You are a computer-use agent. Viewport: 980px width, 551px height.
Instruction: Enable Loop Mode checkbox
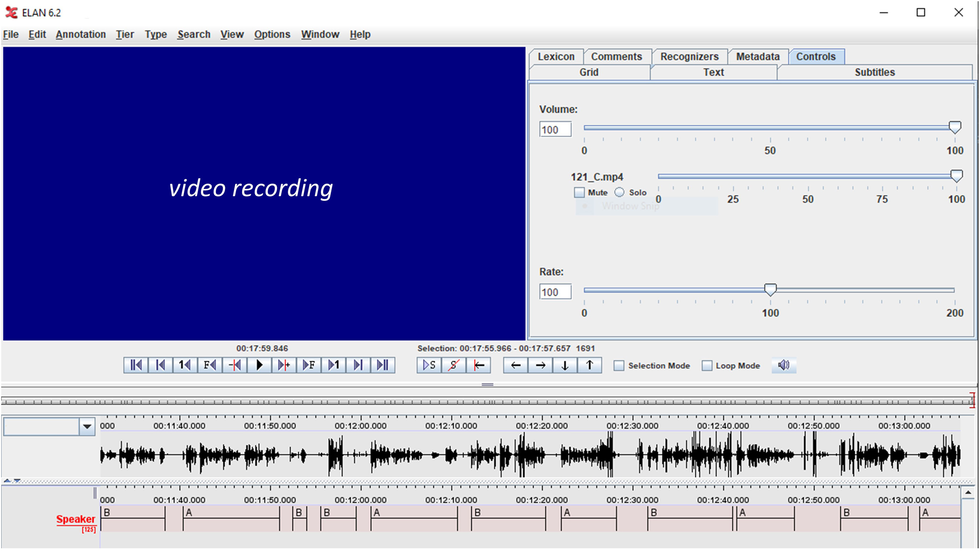[x=706, y=366]
